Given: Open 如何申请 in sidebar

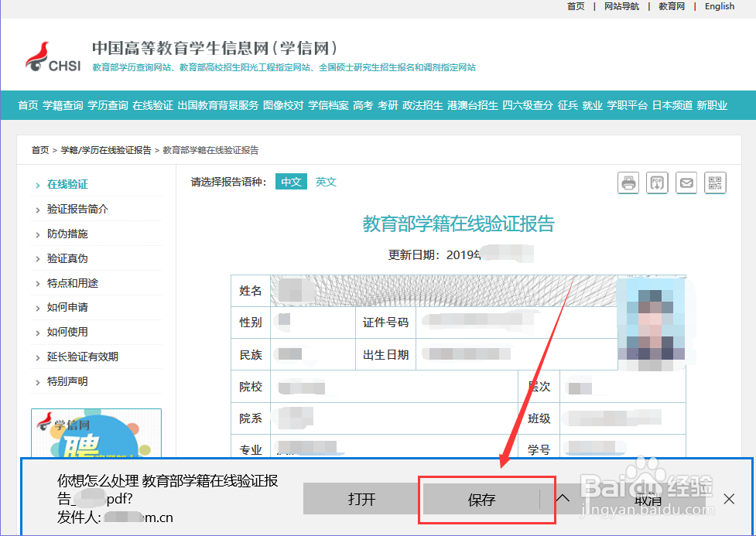Looking at the screenshot, I should click(x=67, y=307).
